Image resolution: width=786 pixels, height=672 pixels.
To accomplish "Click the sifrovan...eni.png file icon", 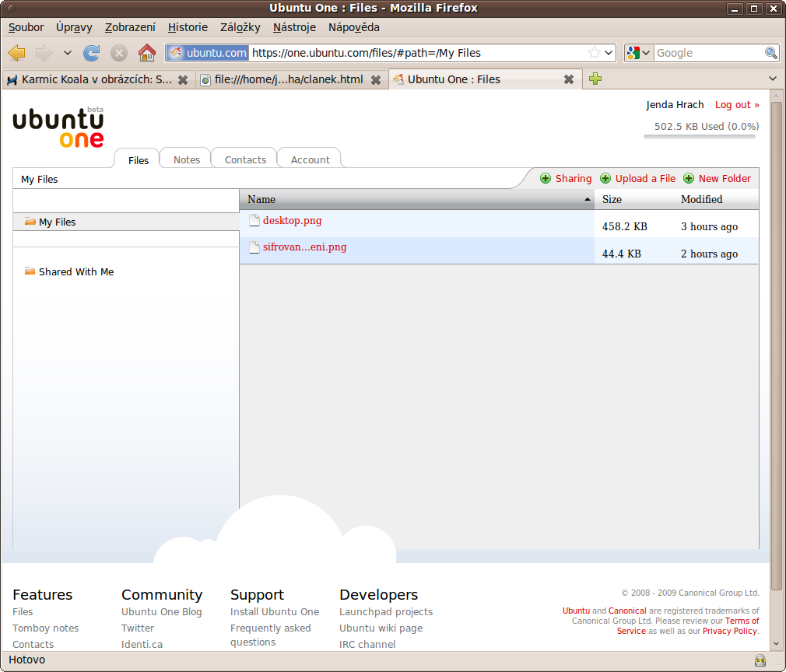I will (x=254, y=247).
